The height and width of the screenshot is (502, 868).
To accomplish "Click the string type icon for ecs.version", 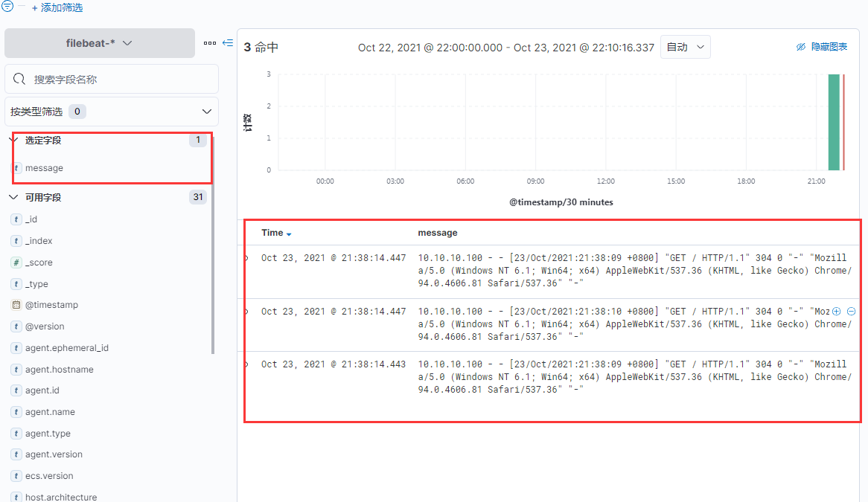I will coord(16,476).
